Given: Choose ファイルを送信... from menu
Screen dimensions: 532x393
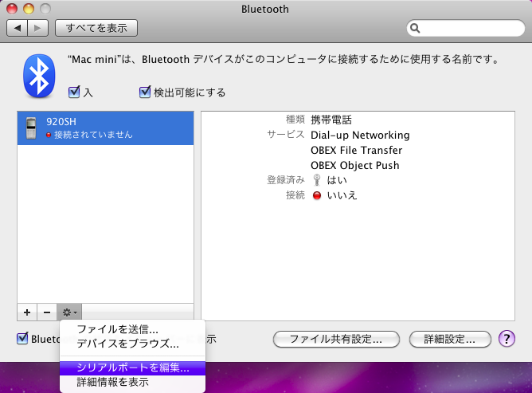Looking at the screenshot, I should 132,329.
